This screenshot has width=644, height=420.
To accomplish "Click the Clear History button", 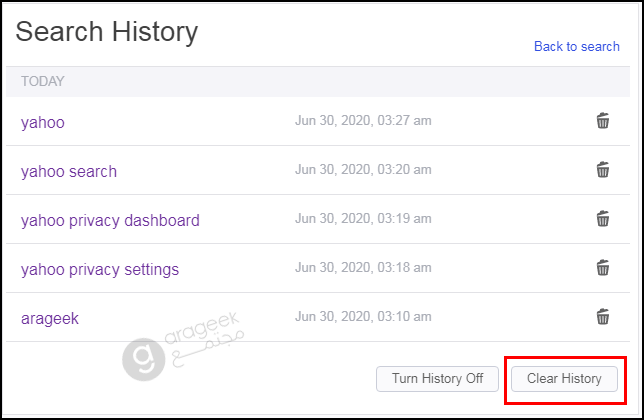I will coord(564,379).
